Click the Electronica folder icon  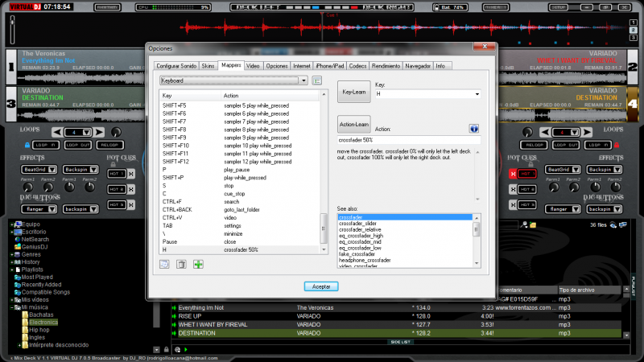point(24,322)
